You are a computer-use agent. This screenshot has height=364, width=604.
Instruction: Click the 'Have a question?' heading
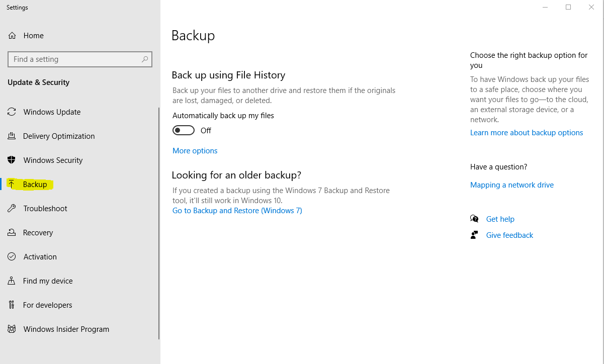tap(499, 167)
